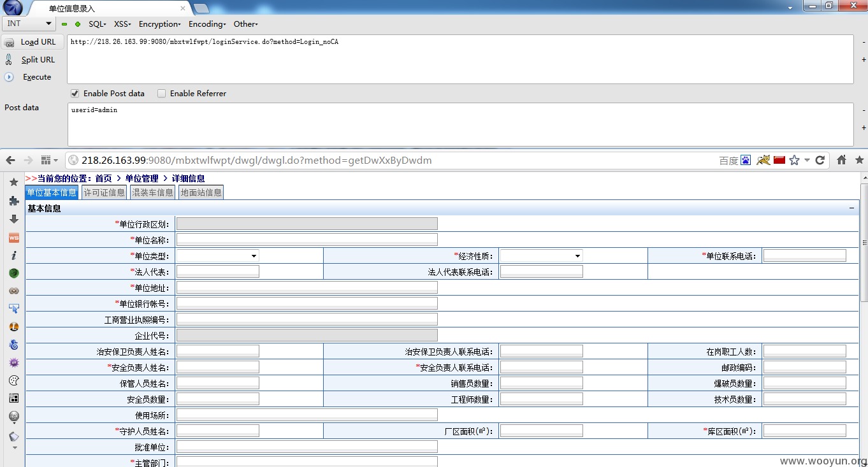868x467 pixels.
Task: Switch to 单位基本信息 tab
Action: tap(52, 192)
